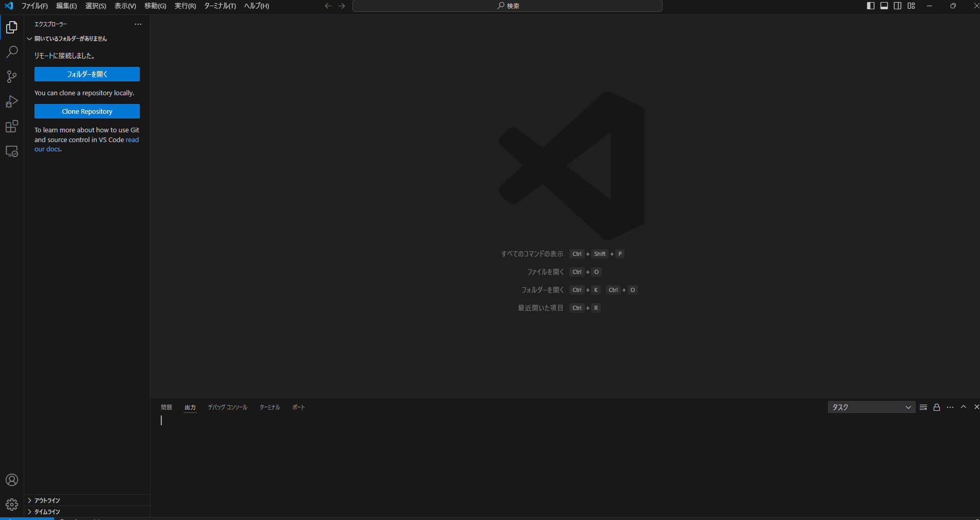This screenshot has height=520, width=980.
Task: Open the Manage gear settings icon
Action: tap(12, 505)
